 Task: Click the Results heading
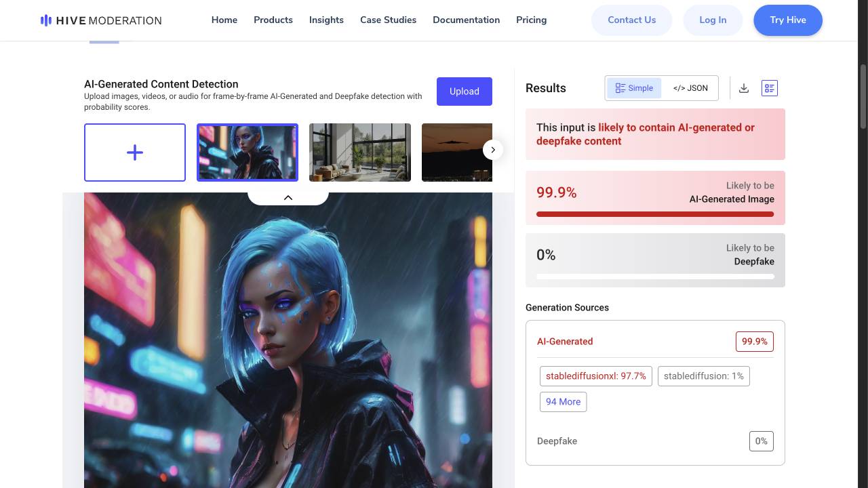click(x=546, y=88)
